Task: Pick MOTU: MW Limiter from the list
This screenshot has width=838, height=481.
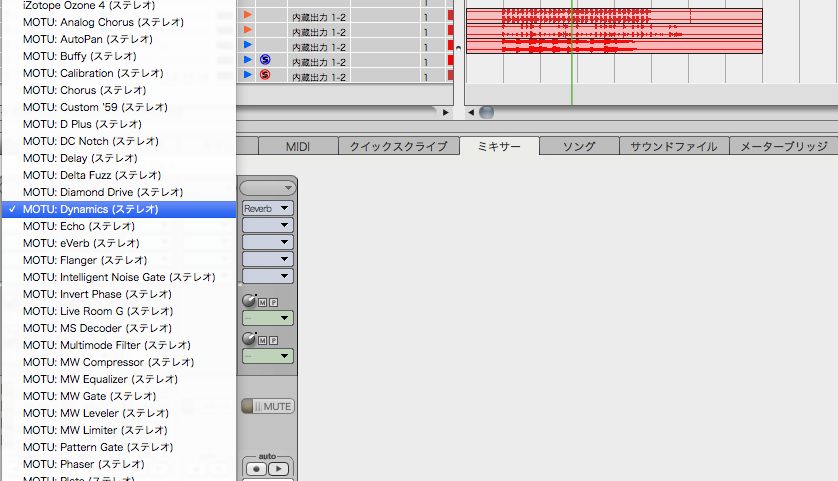Action: (119, 430)
